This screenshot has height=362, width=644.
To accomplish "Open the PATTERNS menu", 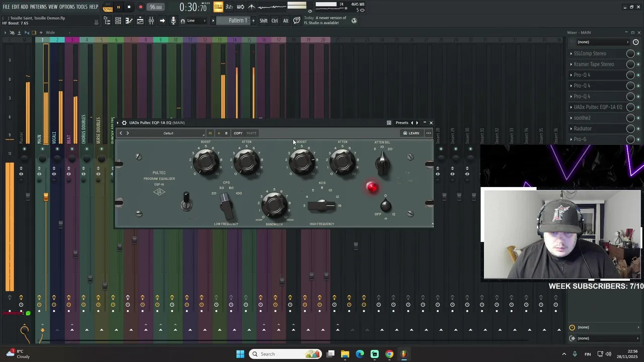I will click(38, 7).
